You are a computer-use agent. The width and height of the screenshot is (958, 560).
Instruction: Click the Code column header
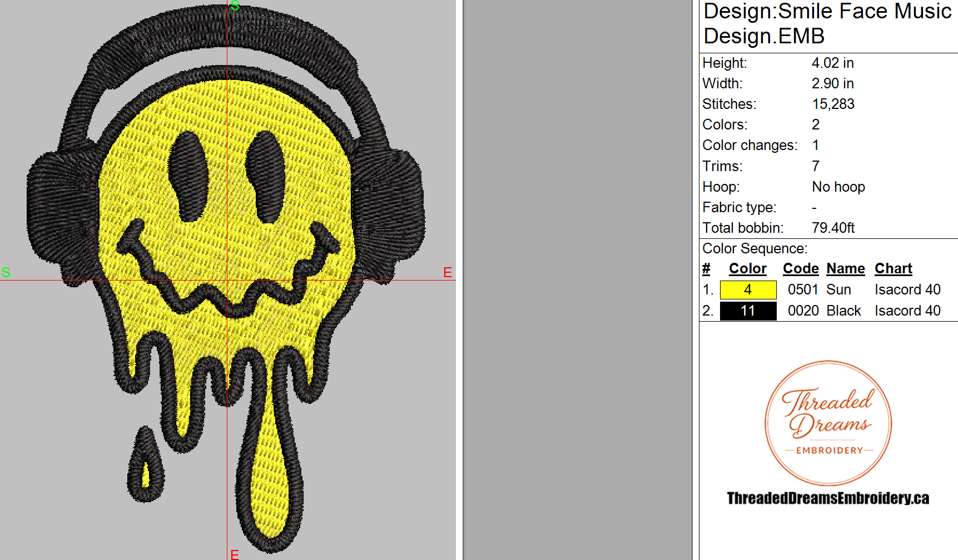[801, 269]
